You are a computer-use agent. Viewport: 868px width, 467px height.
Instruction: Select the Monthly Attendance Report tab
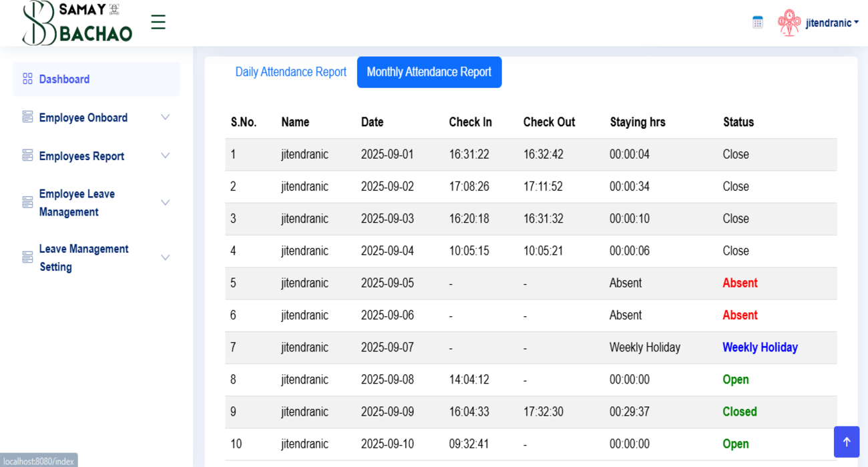point(429,72)
